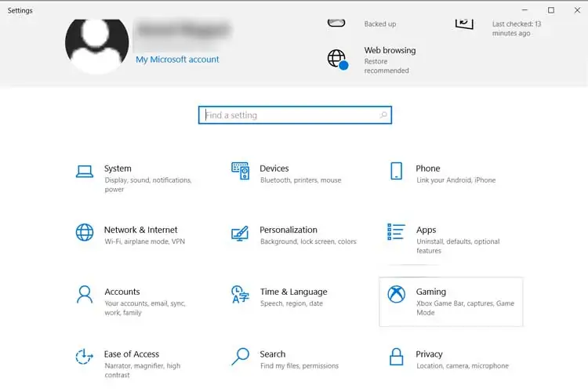588x392 pixels.
Task: Open Apps using its list icon
Action: click(x=397, y=233)
